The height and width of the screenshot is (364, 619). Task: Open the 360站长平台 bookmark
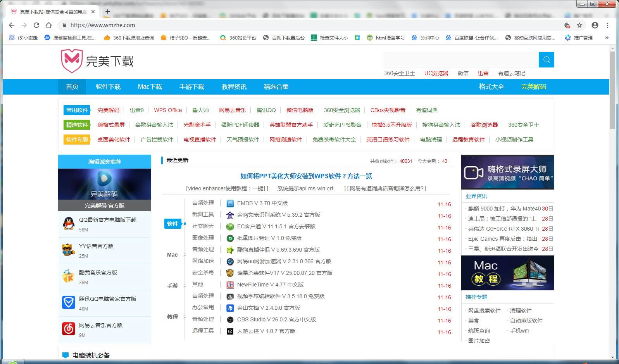click(x=238, y=38)
